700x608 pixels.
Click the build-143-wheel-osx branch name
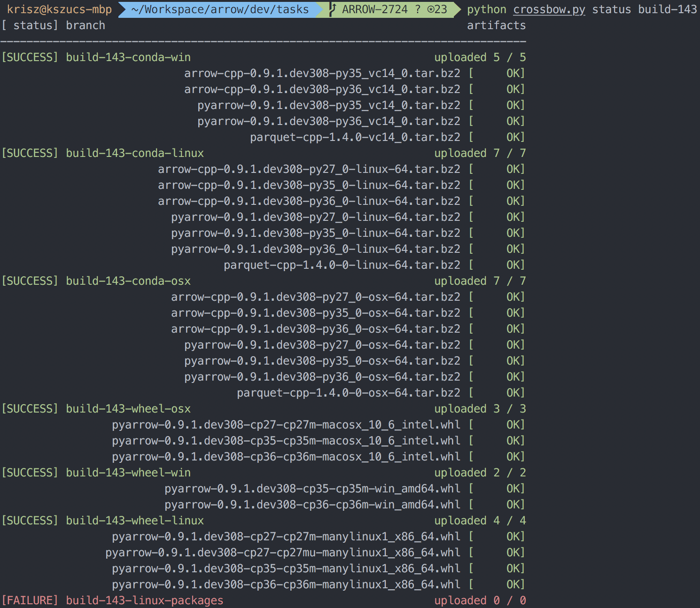tap(128, 409)
